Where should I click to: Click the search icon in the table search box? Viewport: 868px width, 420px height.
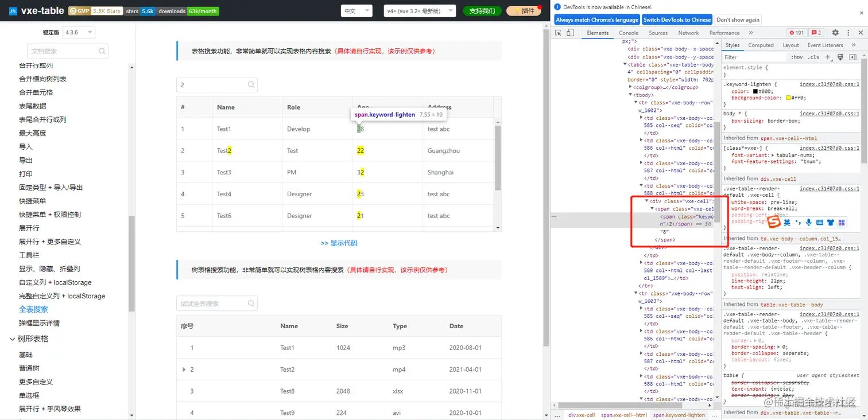[x=251, y=85]
